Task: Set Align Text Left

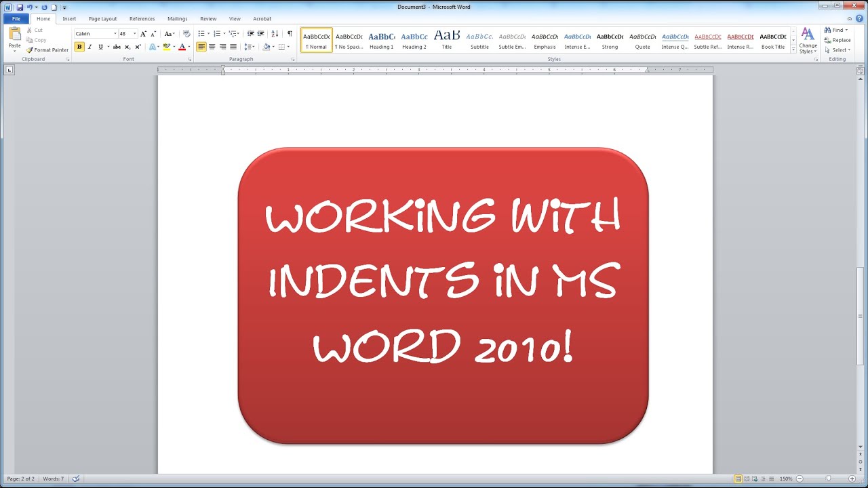Action: click(201, 47)
